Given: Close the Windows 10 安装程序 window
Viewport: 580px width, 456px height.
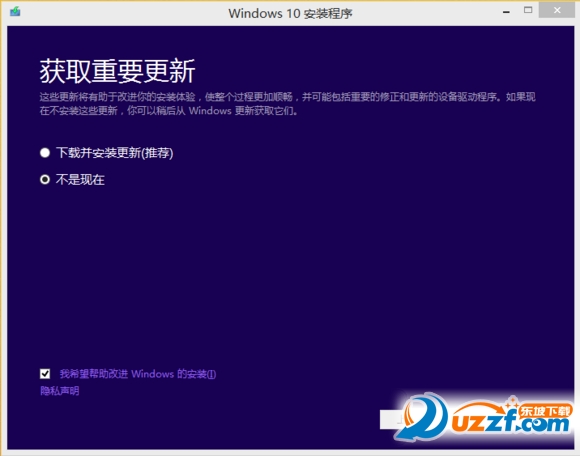Looking at the screenshot, I should click(x=557, y=10).
